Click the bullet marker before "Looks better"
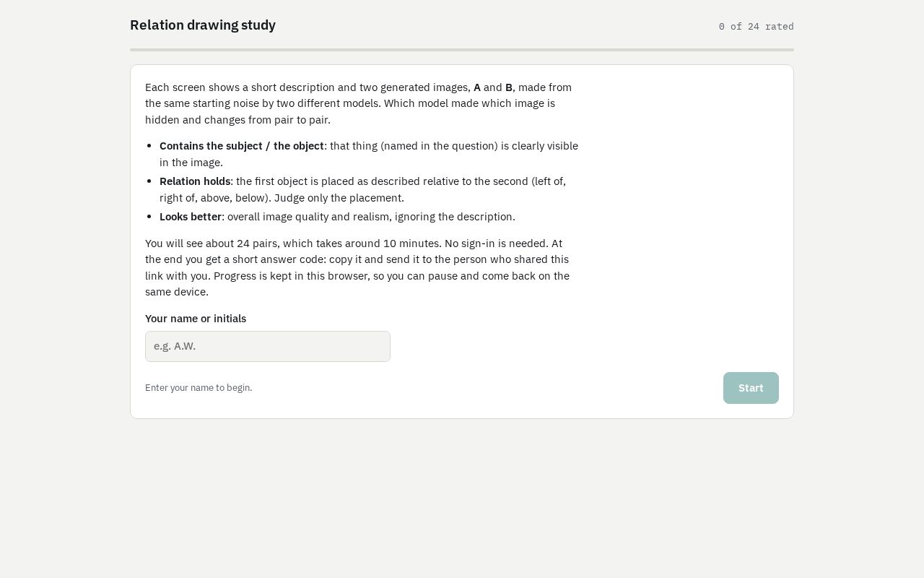The image size is (924, 578). [149, 217]
